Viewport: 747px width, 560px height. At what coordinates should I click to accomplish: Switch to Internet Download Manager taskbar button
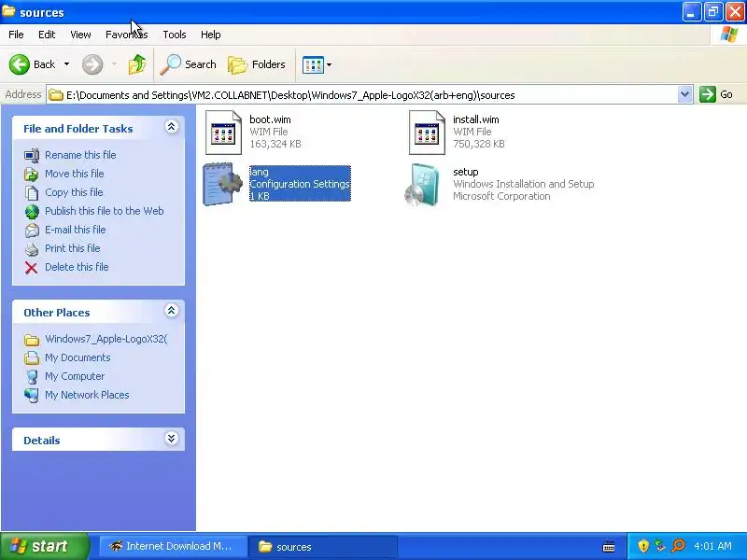click(x=174, y=546)
